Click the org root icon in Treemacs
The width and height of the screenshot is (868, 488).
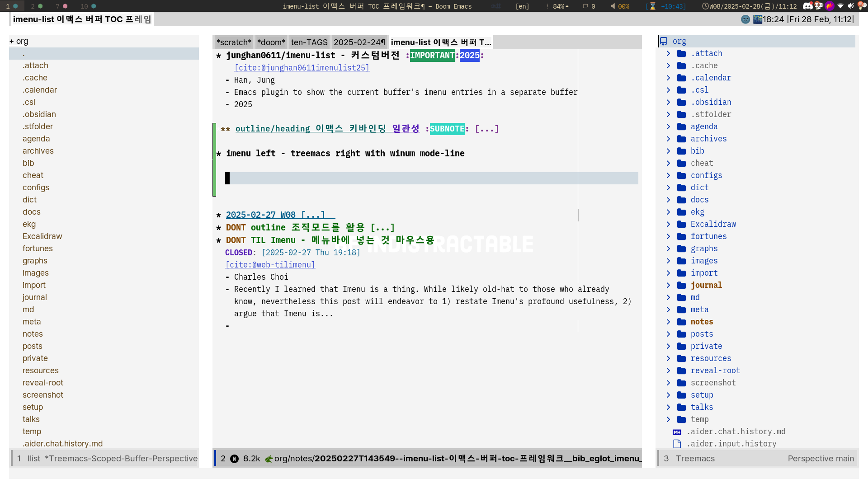663,41
